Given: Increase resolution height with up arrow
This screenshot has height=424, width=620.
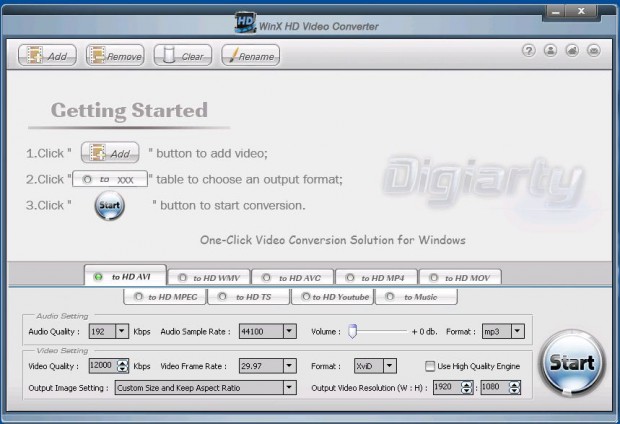Looking at the screenshot, I should pos(514,384).
